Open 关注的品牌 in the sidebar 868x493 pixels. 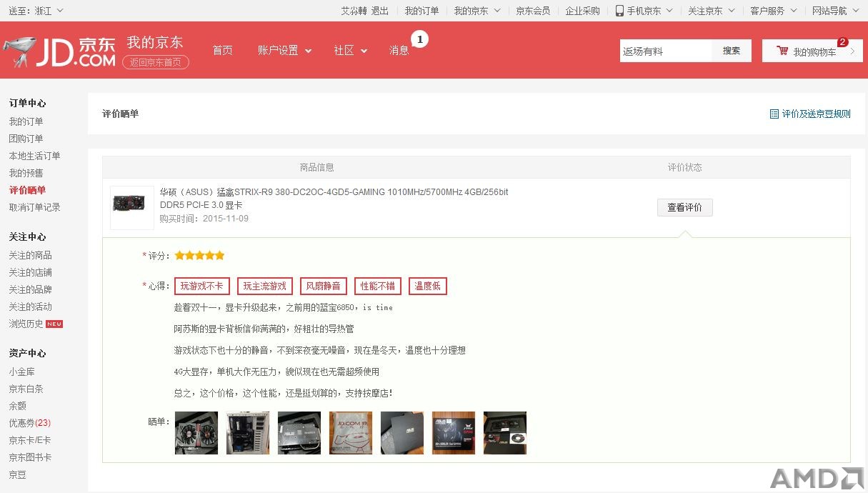coord(30,289)
